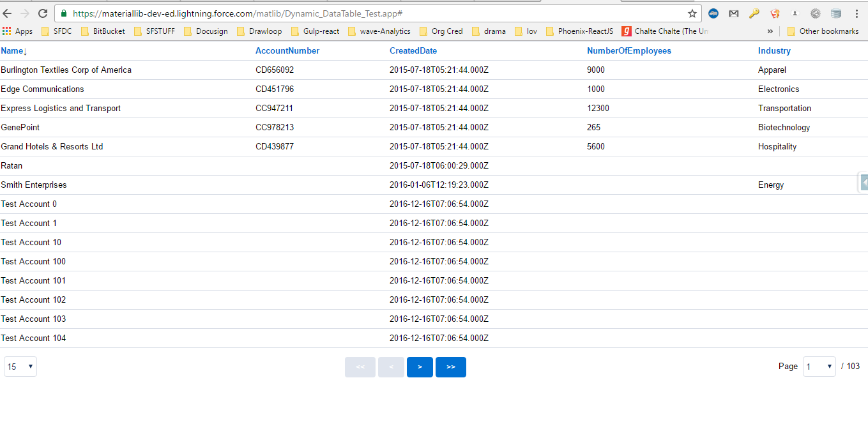Go to the next page of results
Image resolution: width=868 pixels, height=447 pixels.
420,367
